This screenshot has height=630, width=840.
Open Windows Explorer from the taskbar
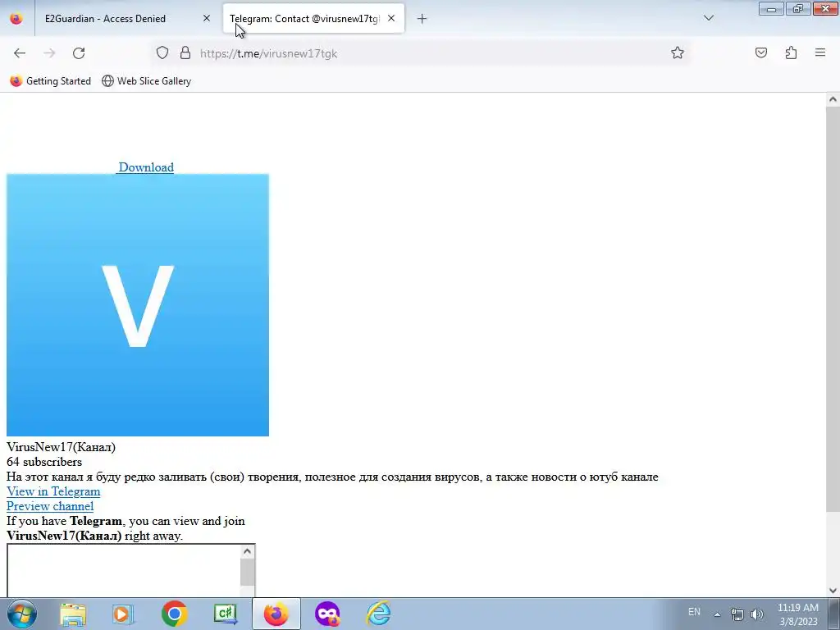(73, 614)
